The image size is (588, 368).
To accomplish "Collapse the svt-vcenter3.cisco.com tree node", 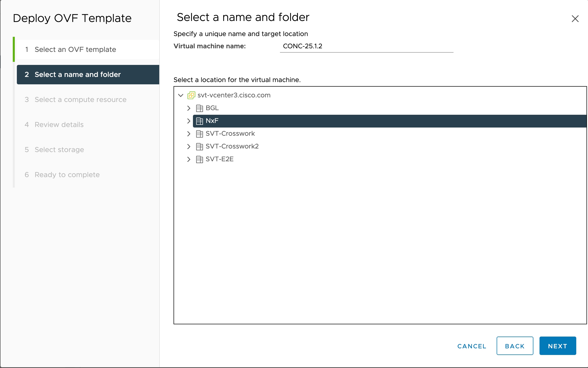I will (181, 95).
